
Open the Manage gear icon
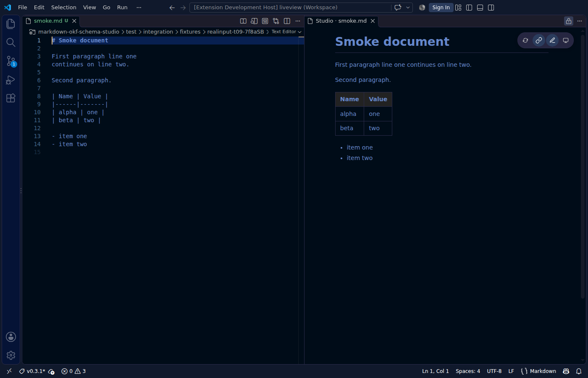(11, 355)
